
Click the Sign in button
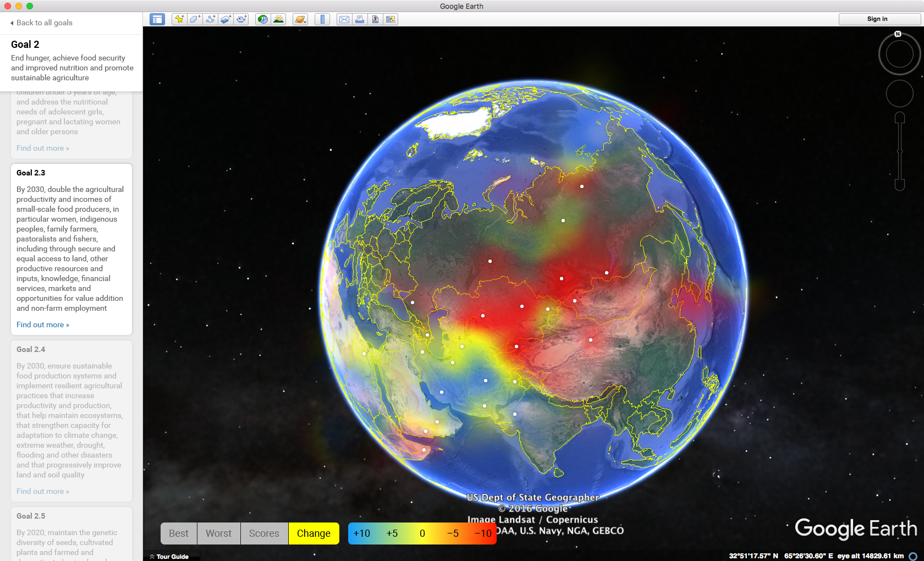(879, 19)
